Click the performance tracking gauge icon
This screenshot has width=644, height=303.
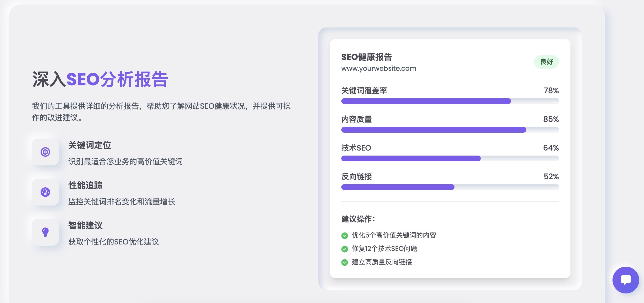coord(45,192)
